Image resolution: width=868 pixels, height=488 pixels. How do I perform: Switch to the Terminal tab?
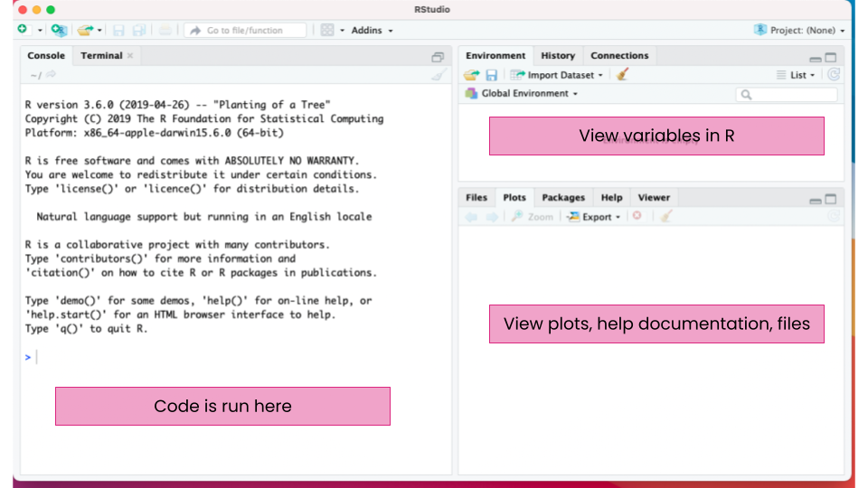pos(101,55)
